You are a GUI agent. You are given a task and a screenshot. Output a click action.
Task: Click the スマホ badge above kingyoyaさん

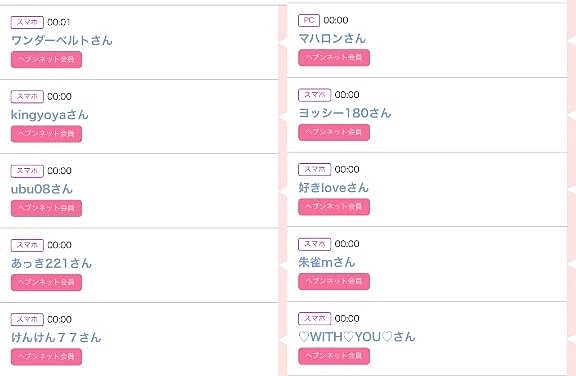click(27, 97)
